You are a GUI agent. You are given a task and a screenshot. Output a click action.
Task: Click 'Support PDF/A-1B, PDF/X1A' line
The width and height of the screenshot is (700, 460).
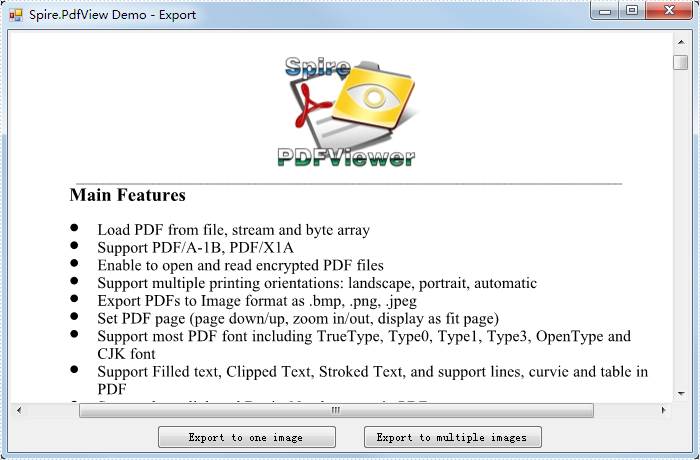coord(196,247)
